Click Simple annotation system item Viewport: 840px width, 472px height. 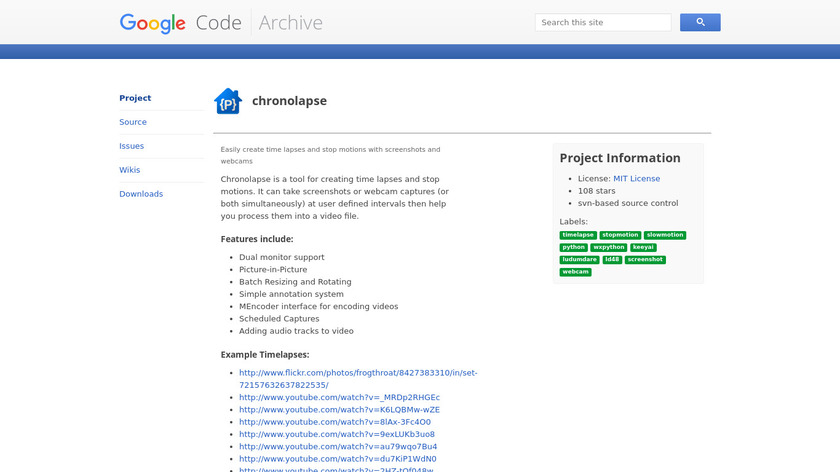coord(291,294)
